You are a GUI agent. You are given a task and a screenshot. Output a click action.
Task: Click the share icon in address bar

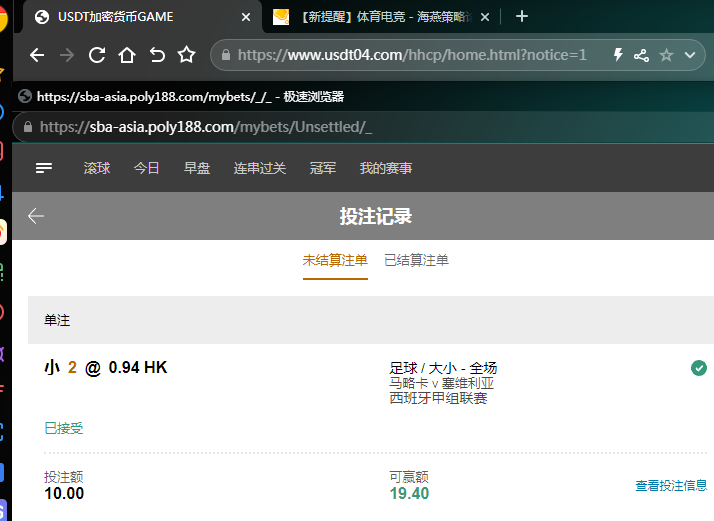tap(642, 55)
